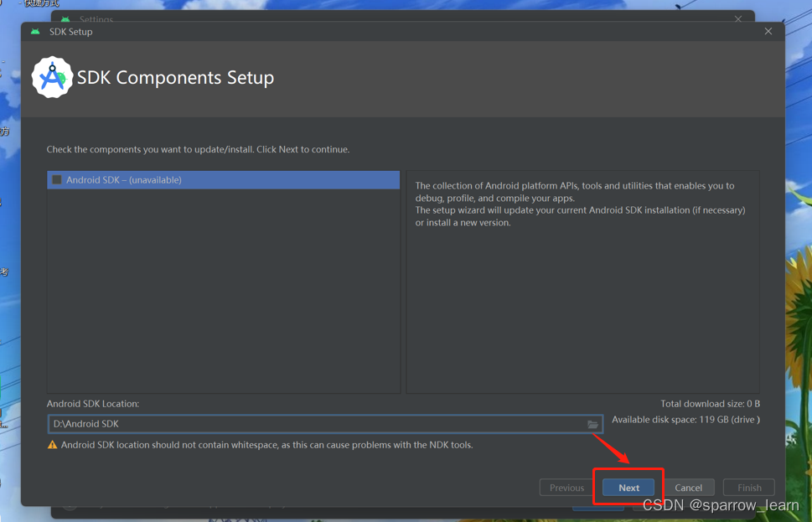Open the SDK location folder browser icon

point(592,424)
